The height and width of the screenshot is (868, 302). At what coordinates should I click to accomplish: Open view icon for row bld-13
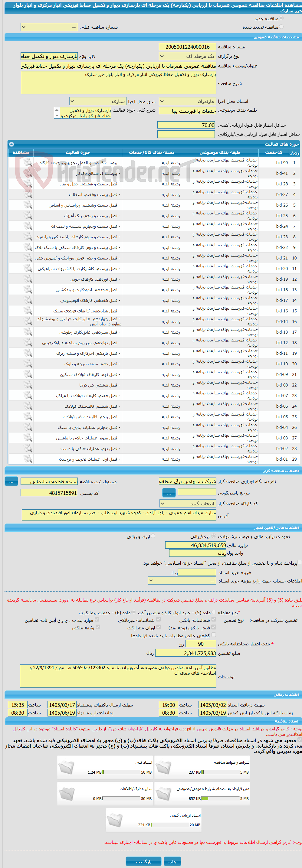click(28, 332)
